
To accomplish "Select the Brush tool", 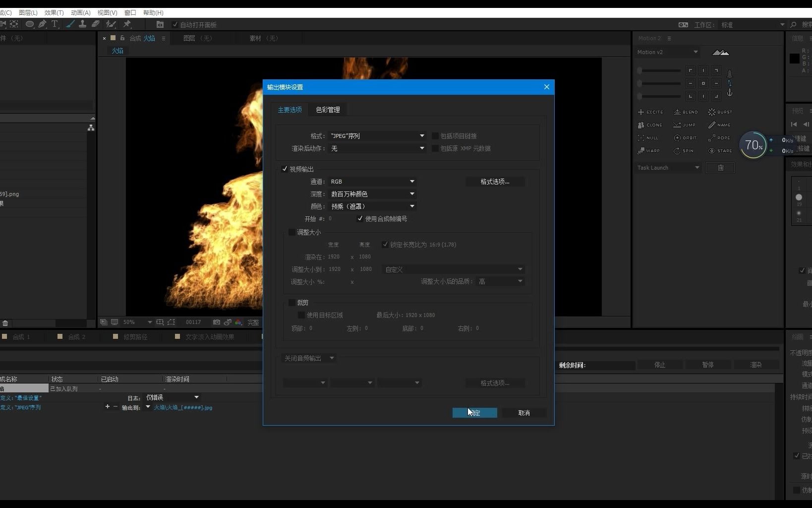I will (70, 24).
